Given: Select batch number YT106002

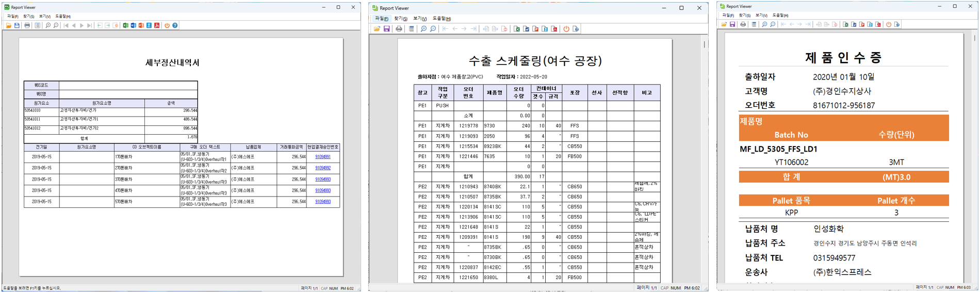Looking at the screenshot, I should tap(792, 163).
